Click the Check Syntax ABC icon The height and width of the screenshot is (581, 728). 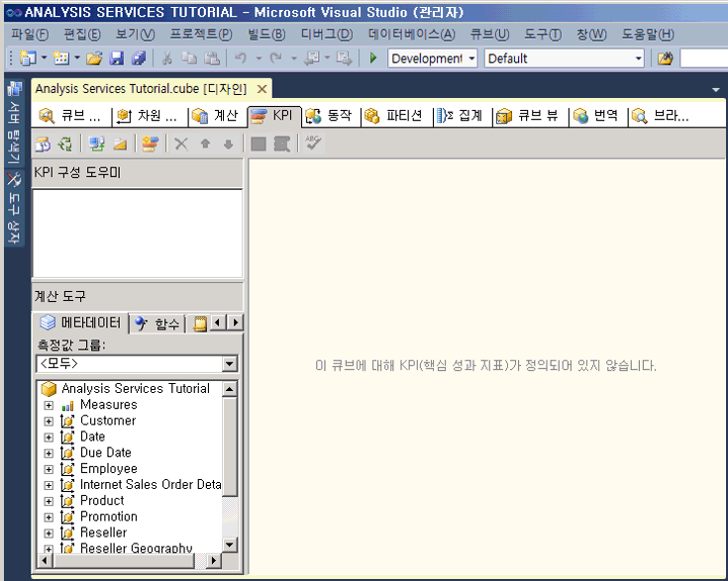pos(312,144)
